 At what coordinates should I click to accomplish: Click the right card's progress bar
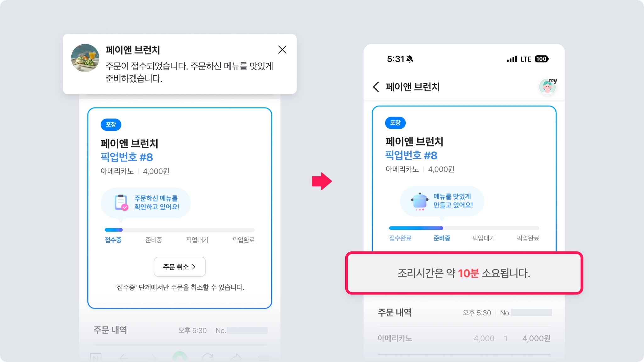[x=464, y=228]
